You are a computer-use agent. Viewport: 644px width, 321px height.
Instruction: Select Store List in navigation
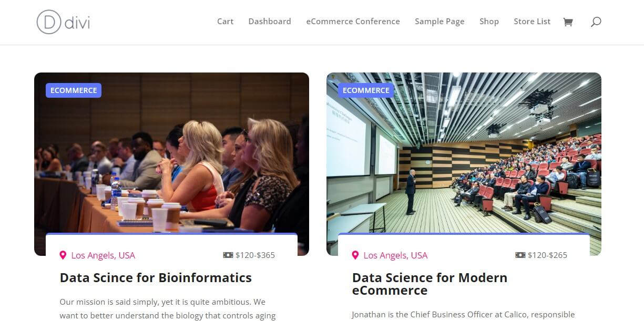pyautogui.click(x=532, y=22)
